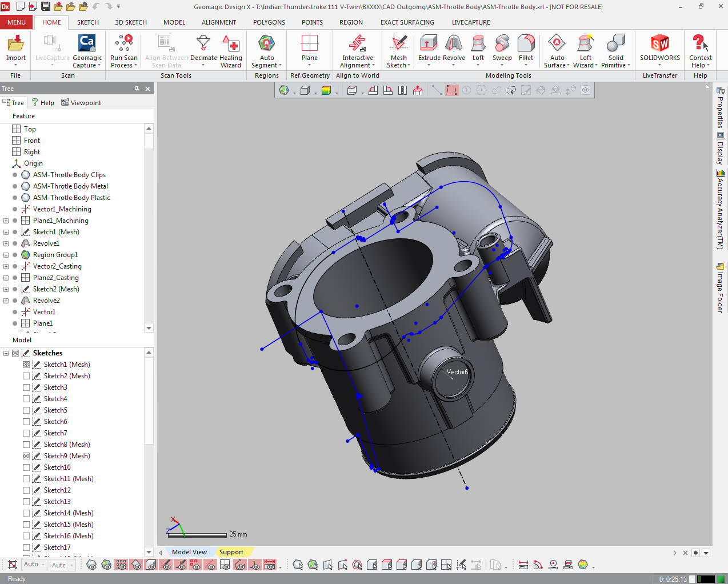Hide Sketch1 (Mesh) in model list
The height and width of the screenshot is (584, 728).
point(26,365)
